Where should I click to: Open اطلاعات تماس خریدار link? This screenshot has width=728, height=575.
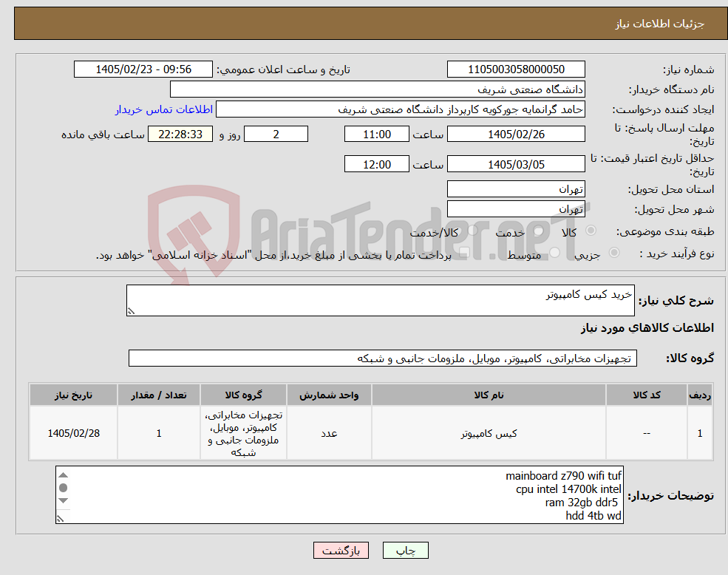pos(164,109)
